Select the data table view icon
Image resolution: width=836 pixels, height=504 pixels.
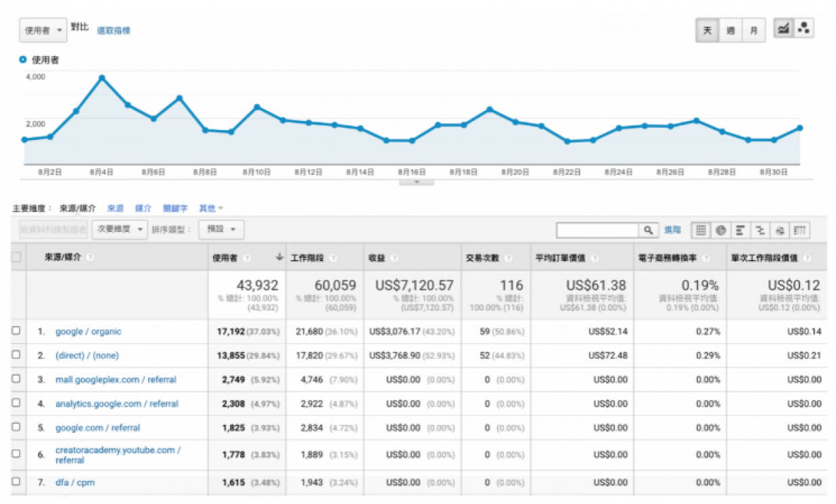[701, 231]
